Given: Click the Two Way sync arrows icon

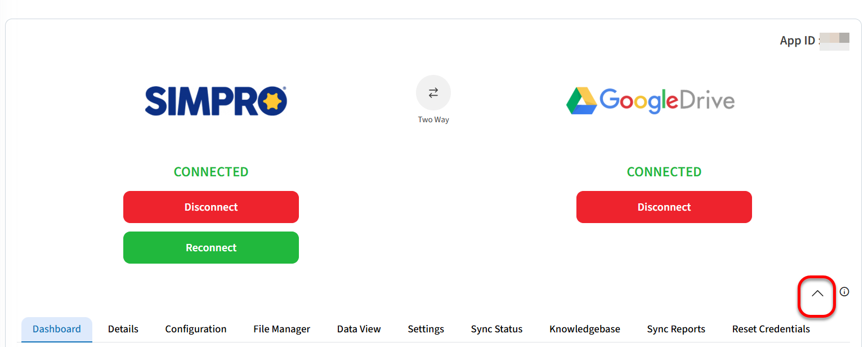Looking at the screenshot, I should (433, 93).
